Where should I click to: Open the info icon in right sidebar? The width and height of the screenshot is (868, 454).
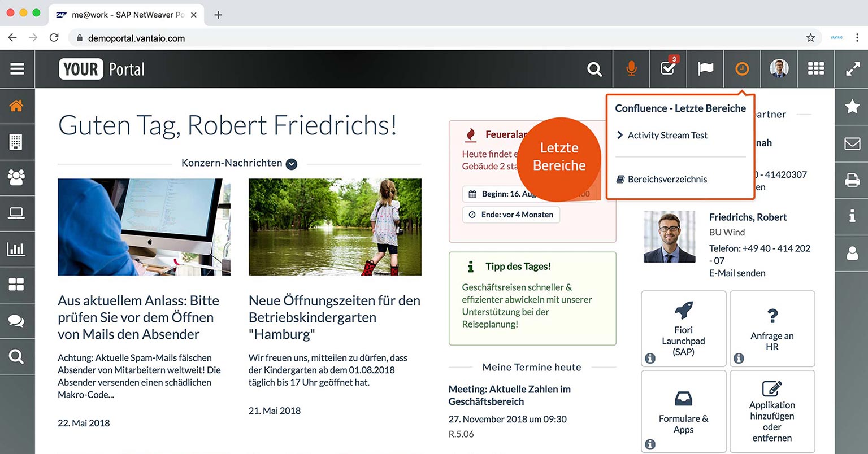(x=852, y=216)
